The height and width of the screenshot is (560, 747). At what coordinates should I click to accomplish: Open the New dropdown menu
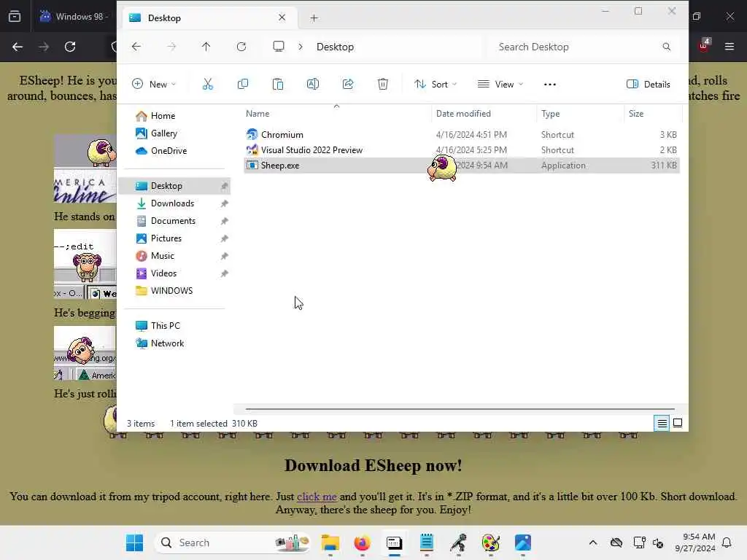[x=154, y=85]
